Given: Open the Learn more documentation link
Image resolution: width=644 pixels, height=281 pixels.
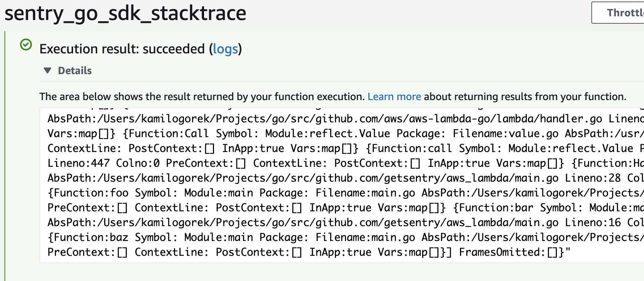Looking at the screenshot, I should coord(394,96).
